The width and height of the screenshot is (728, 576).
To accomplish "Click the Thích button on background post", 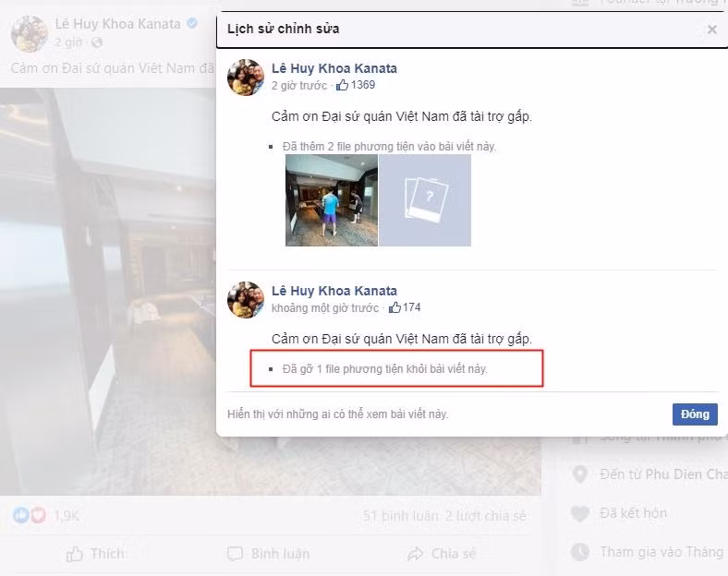I will [95, 554].
